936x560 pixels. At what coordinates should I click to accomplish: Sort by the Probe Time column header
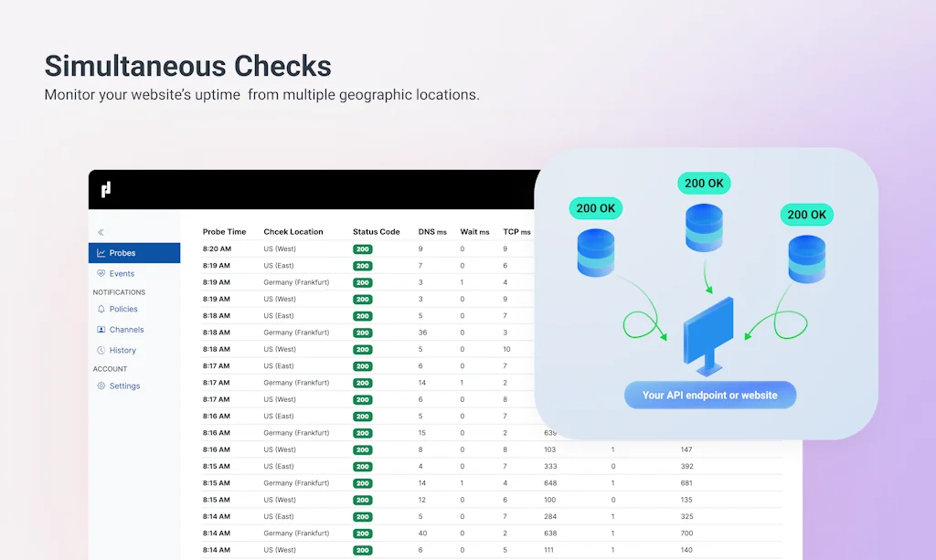click(x=224, y=232)
